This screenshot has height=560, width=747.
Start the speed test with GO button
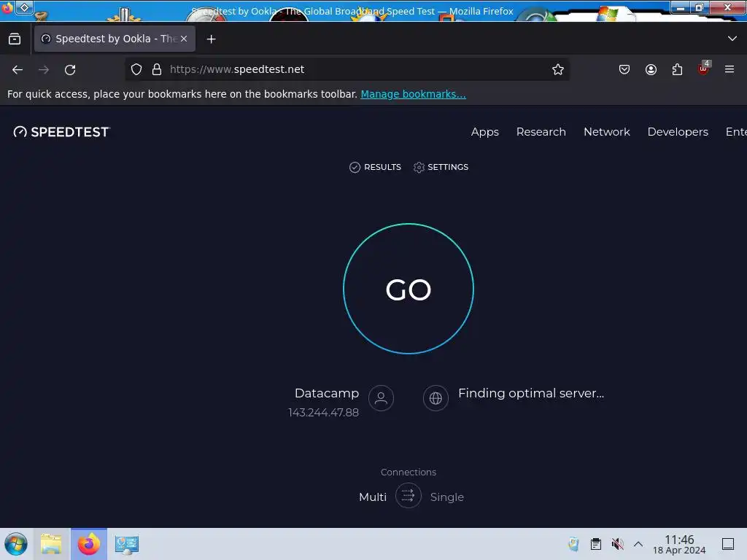(409, 289)
